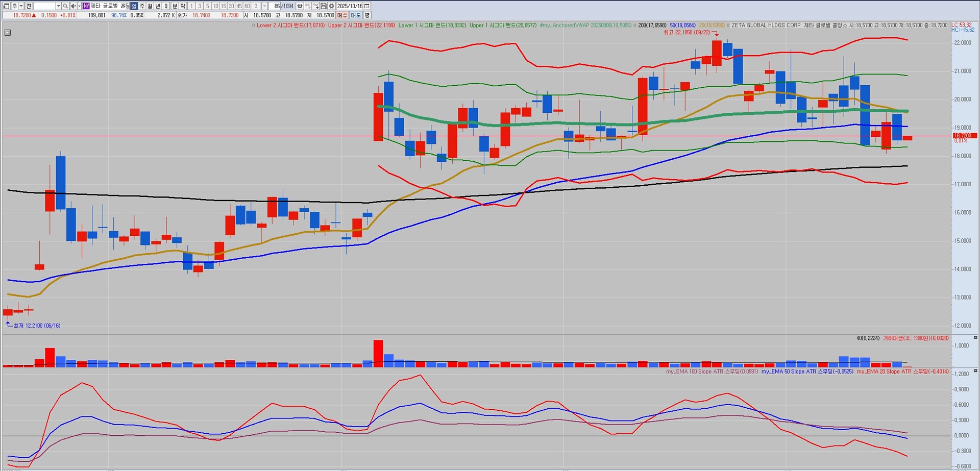980x471 pixels.
Task: Click the 40(0.2224) volume average label
Action: pyautogui.click(x=868, y=338)
